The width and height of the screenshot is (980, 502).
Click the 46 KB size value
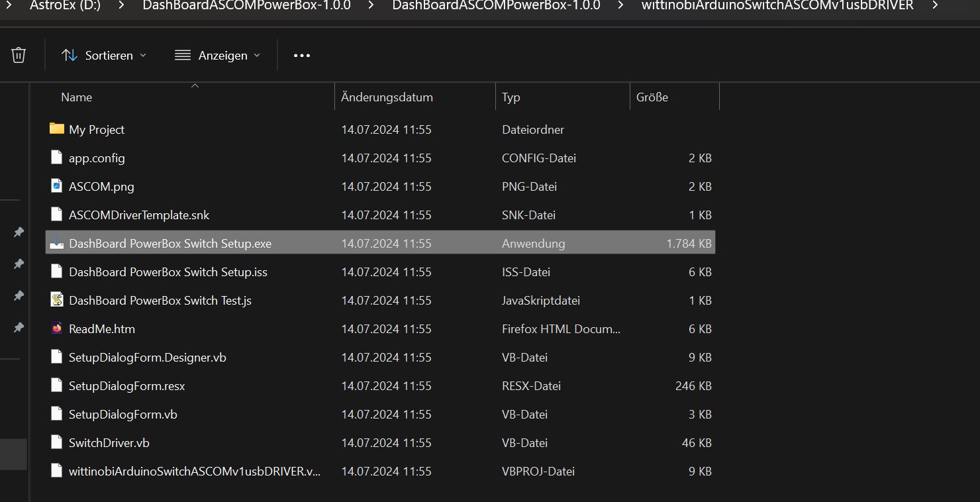point(697,443)
